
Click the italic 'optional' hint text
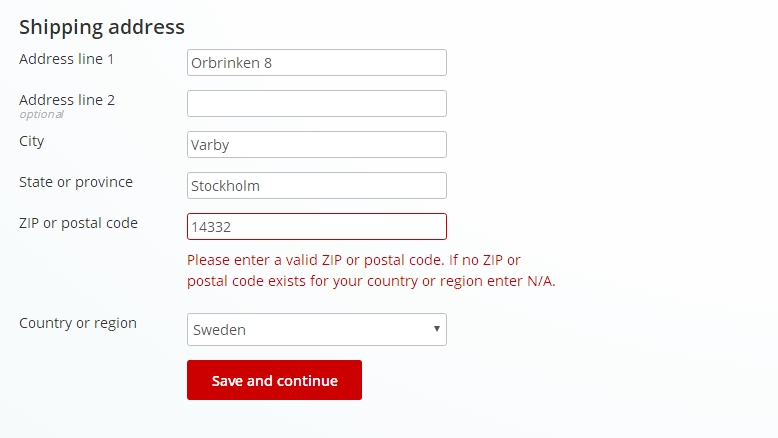tap(41, 115)
